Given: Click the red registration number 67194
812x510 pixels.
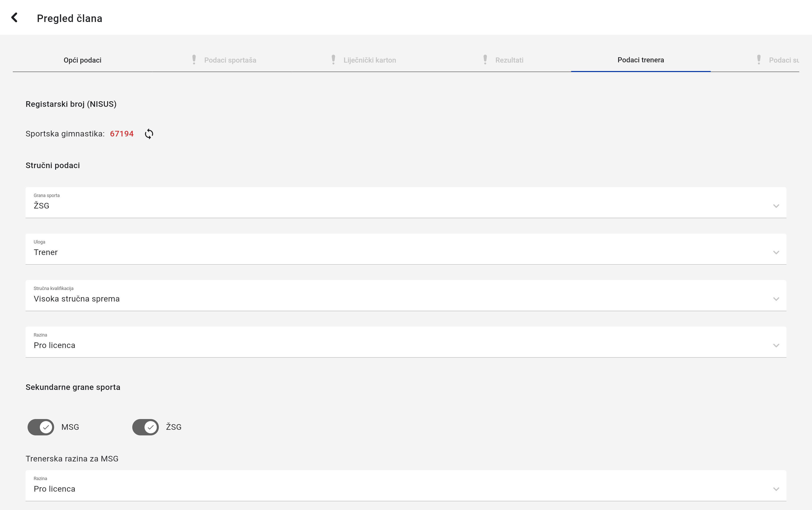Looking at the screenshot, I should 122,134.
